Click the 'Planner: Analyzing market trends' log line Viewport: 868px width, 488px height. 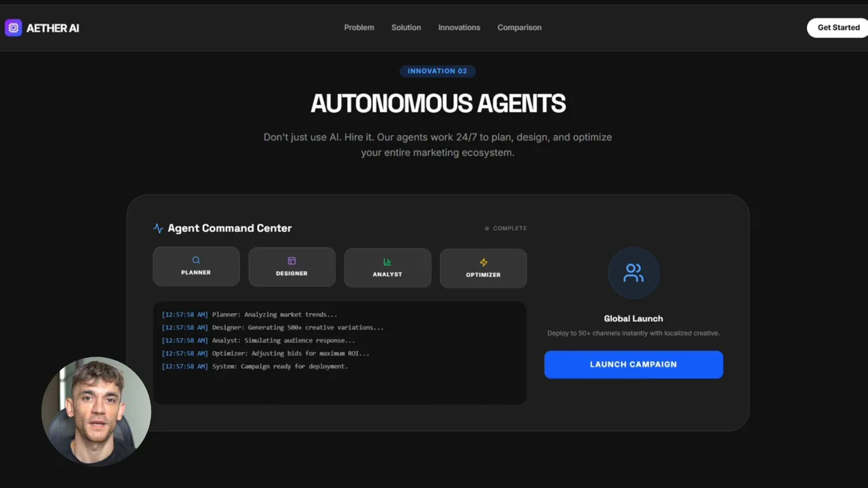(x=250, y=314)
